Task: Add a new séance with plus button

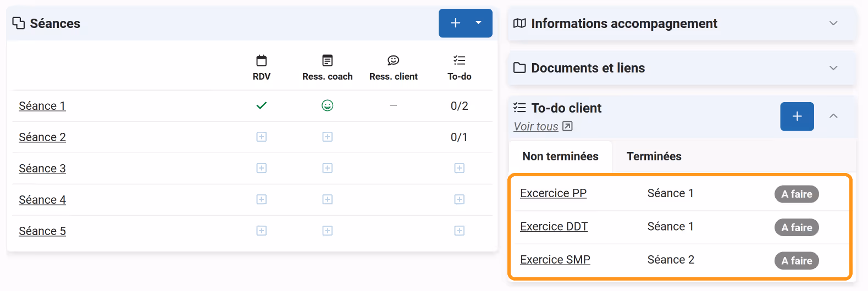Action: [455, 23]
